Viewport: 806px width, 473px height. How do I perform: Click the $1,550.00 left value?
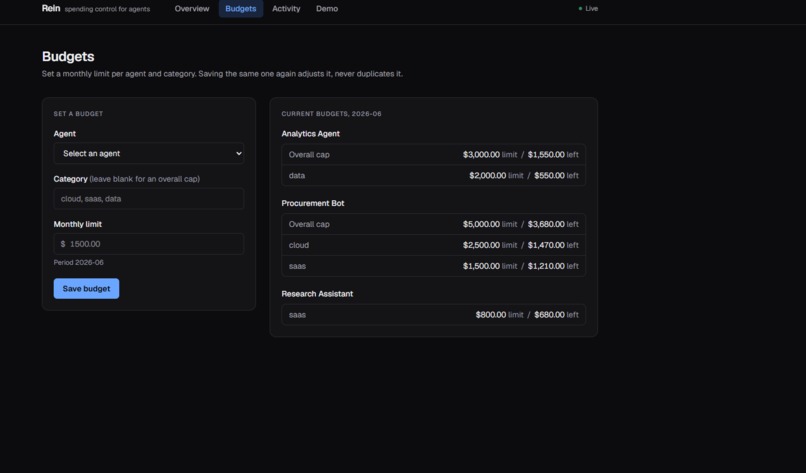[546, 155]
